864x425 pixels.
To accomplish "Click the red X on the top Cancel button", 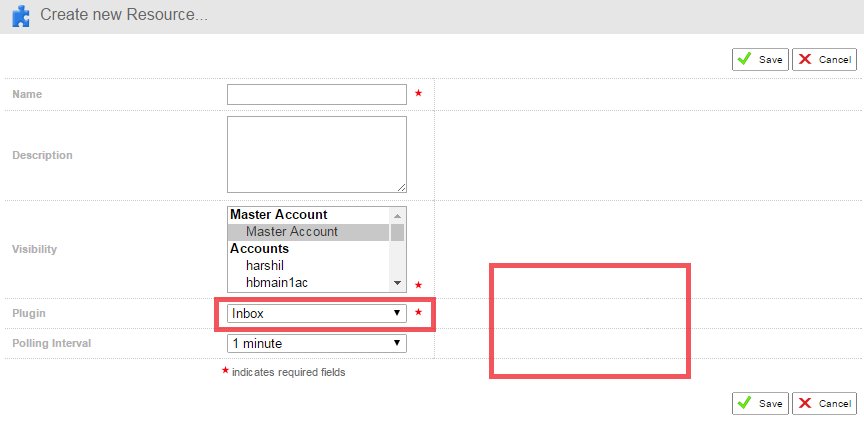I will click(805, 60).
